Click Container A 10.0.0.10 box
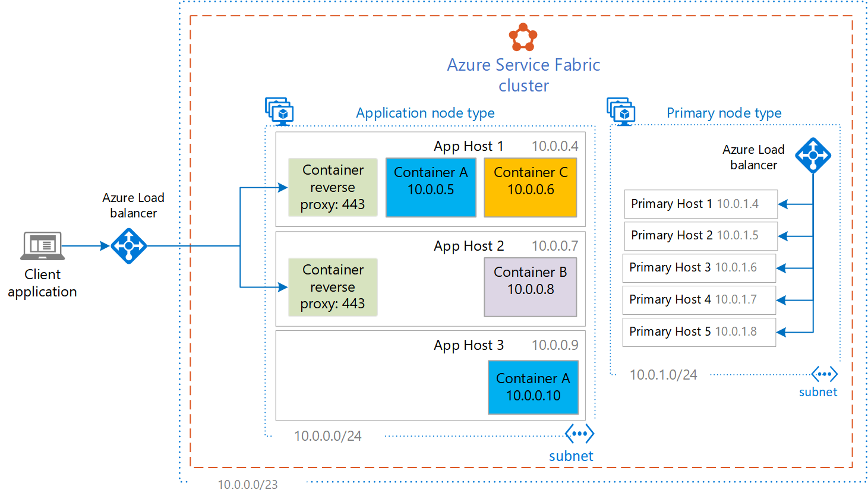 click(533, 387)
